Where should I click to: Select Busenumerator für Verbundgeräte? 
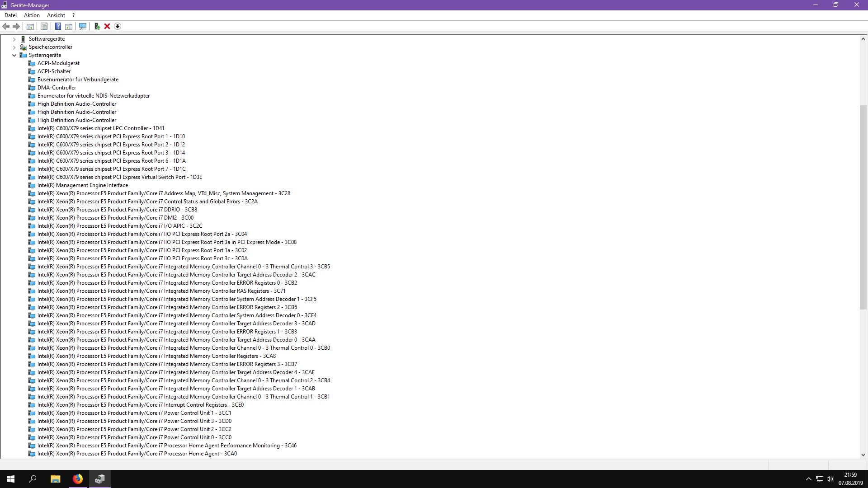tap(78, 80)
